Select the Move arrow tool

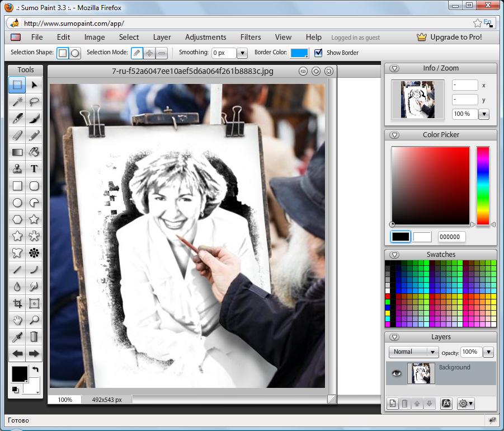[x=34, y=85]
